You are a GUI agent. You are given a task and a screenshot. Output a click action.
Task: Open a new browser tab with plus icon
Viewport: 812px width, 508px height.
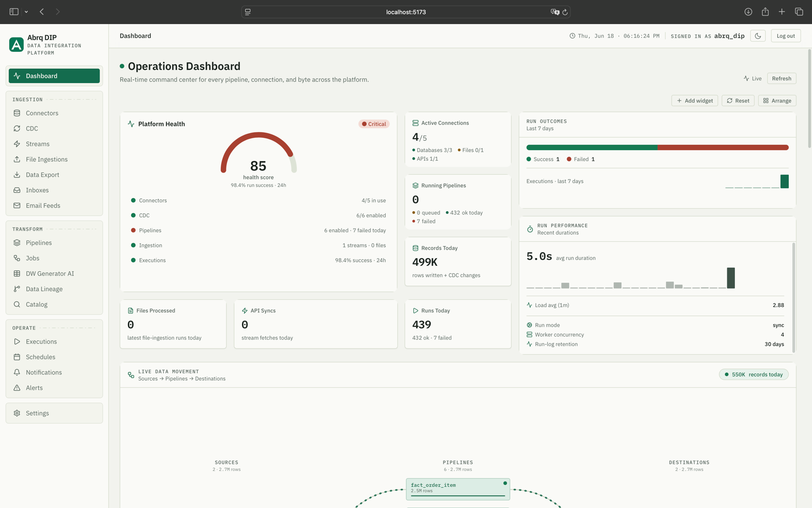pyautogui.click(x=782, y=12)
